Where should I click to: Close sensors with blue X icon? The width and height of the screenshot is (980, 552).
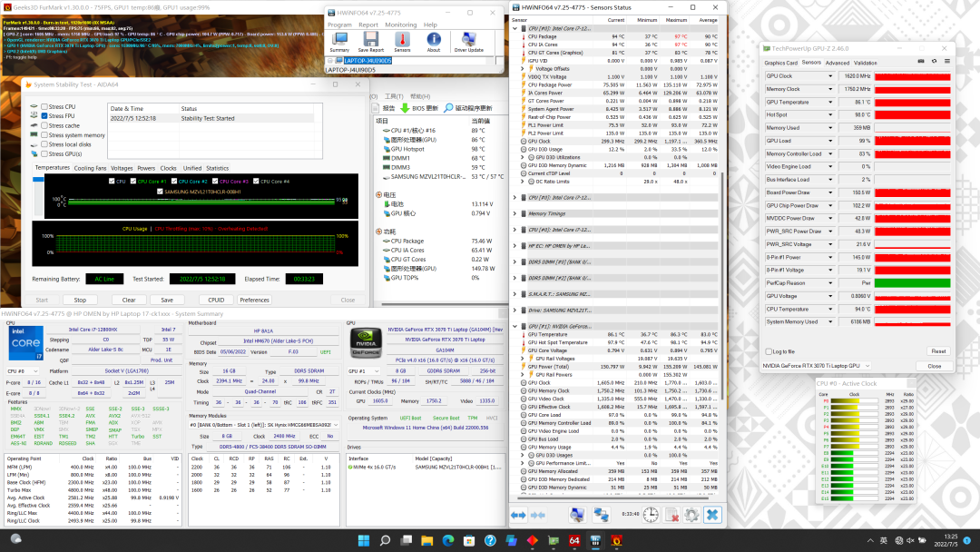(712, 515)
